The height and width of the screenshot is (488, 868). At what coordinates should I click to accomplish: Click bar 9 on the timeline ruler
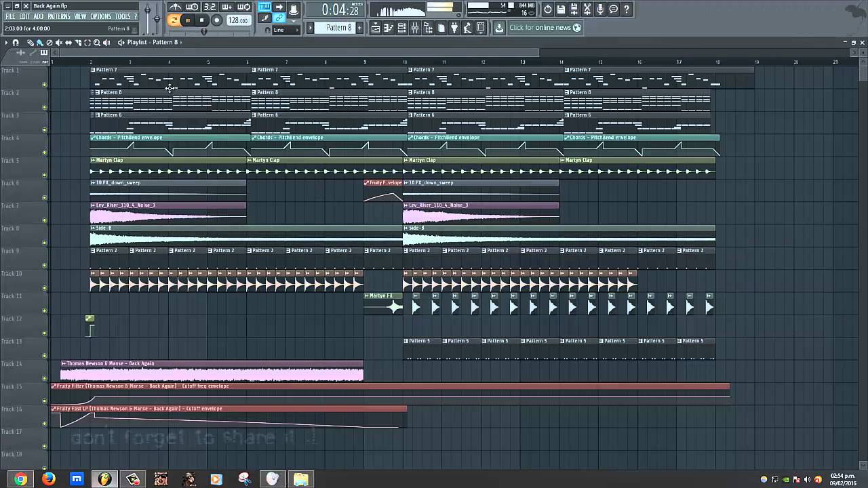coord(365,62)
